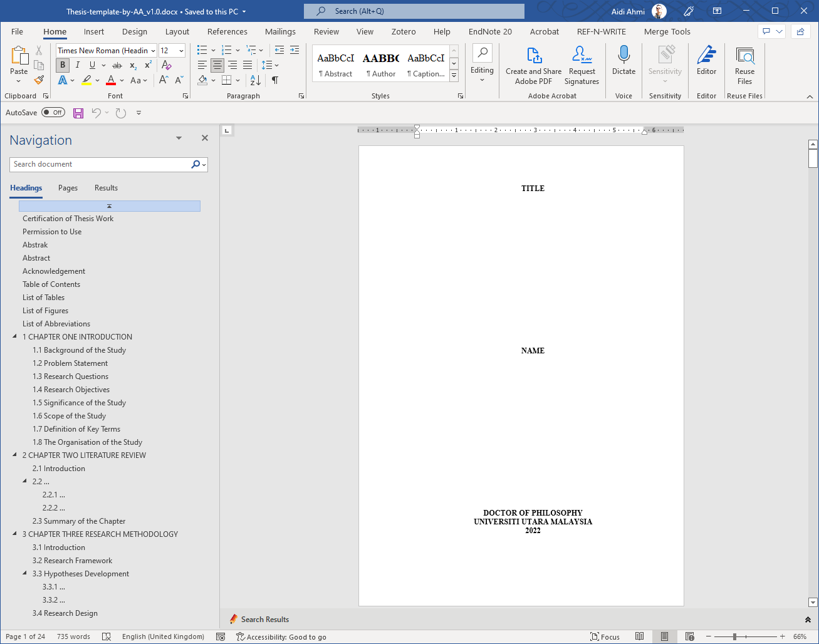Open search options dropdown in Navigation
The height and width of the screenshot is (644, 819).
pyautogui.click(x=204, y=165)
